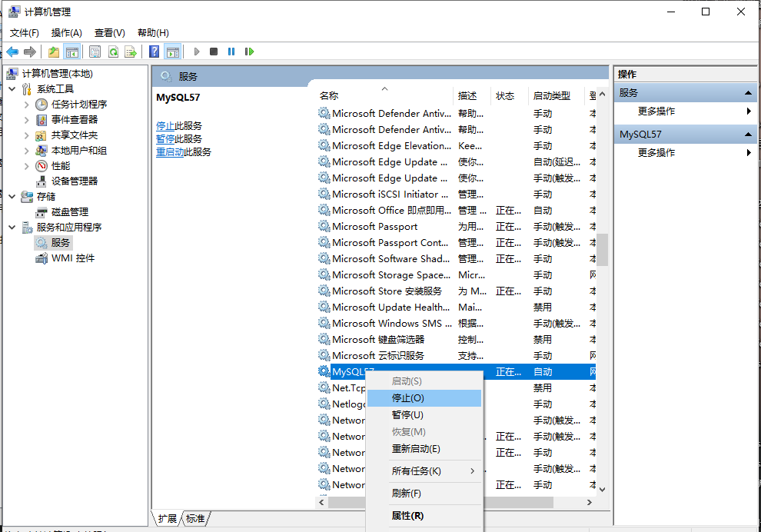Collapse the 系统工具 tree node
The height and width of the screenshot is (532, 761).
coord(12,89)
